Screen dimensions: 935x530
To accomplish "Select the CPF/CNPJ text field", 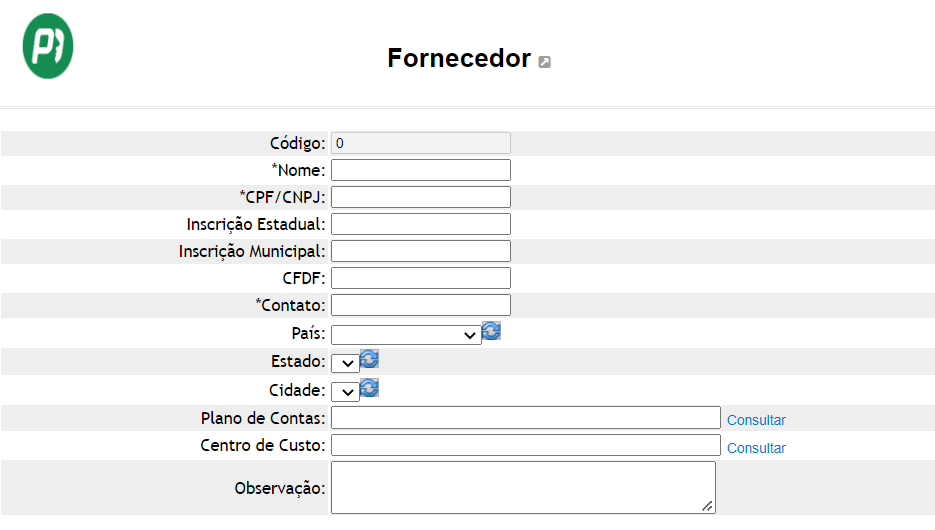I will 421,197.
